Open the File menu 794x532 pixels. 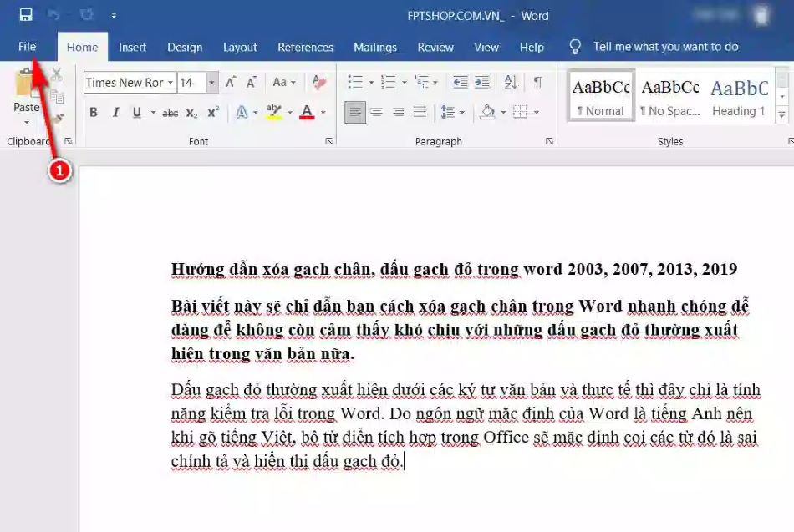click(x=28, y=47)
